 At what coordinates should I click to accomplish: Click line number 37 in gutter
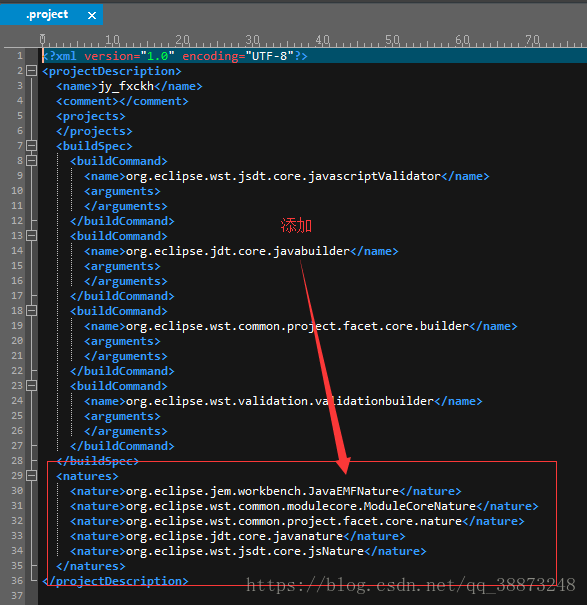click(17, 596)
